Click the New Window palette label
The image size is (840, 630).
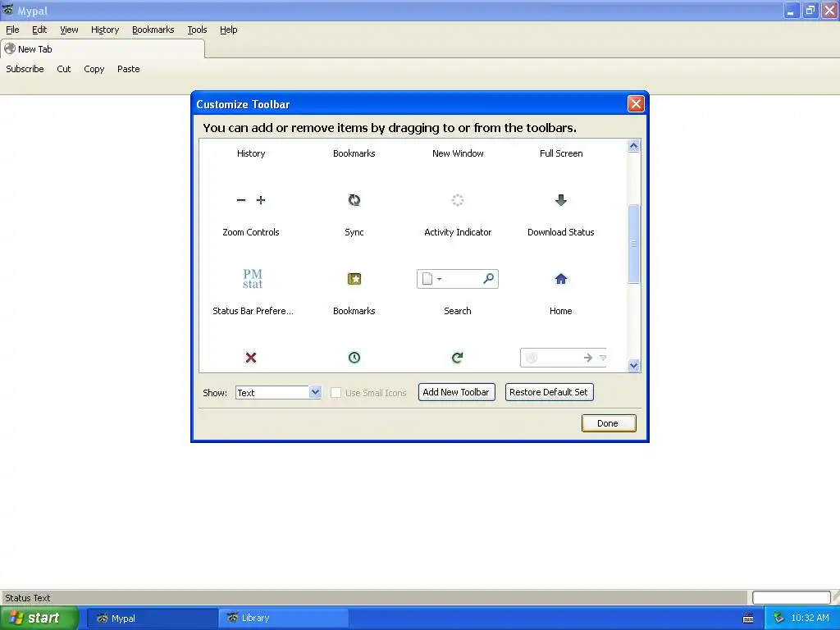(458, 153)
